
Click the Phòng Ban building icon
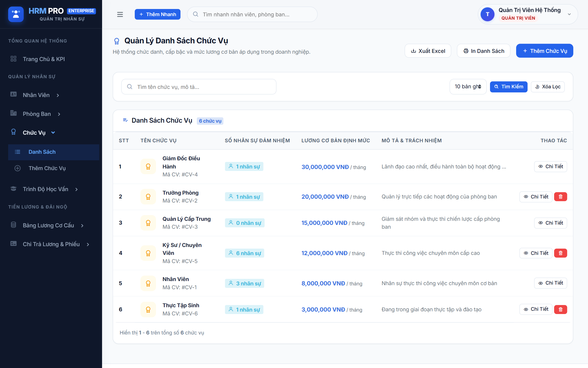point(13,113)
